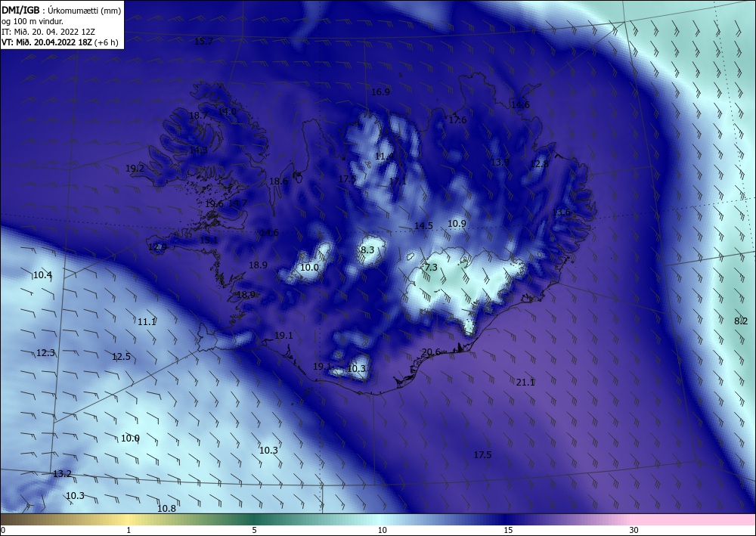Click the 13.9 value on the map

click(x=500, y=163)
